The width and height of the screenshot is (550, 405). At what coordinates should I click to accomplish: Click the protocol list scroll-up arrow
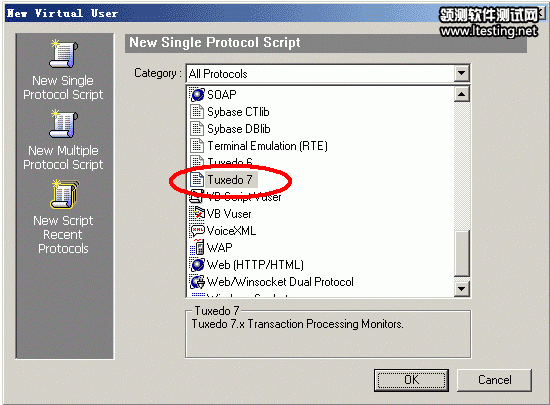coord(462,94)
